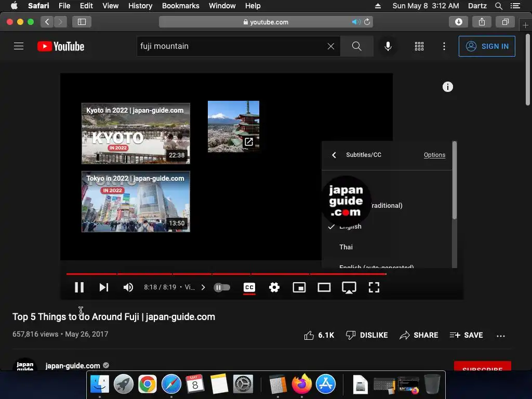Open the History menu
Viewport: 532px width, 399px height.
click(x=140, y=6)
